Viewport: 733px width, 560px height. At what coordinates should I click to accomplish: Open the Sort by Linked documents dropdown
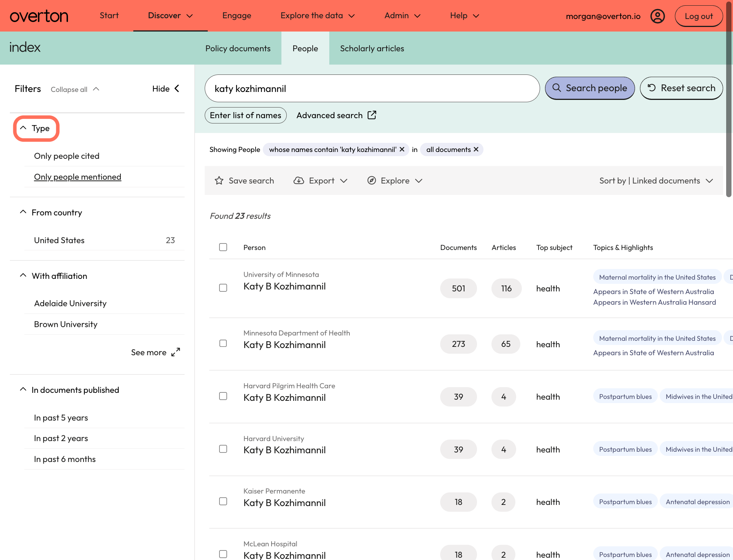click(656, 180)
